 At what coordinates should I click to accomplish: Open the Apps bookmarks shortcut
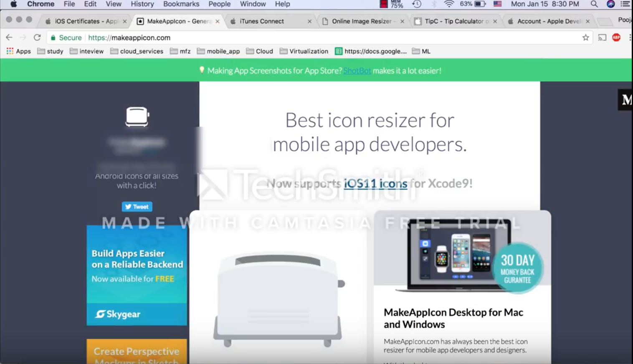pyautogui.click(x=18, y=51)
